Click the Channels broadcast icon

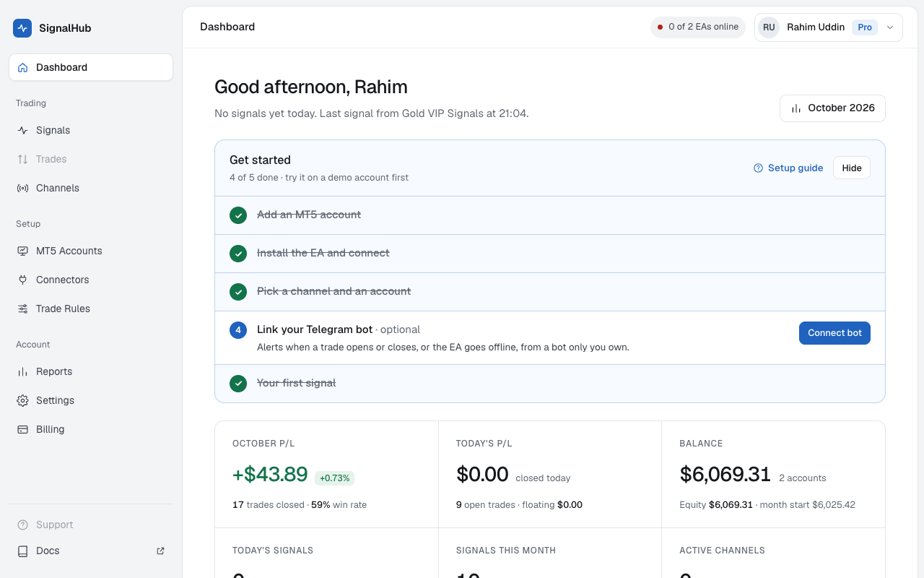click(22, 188)
